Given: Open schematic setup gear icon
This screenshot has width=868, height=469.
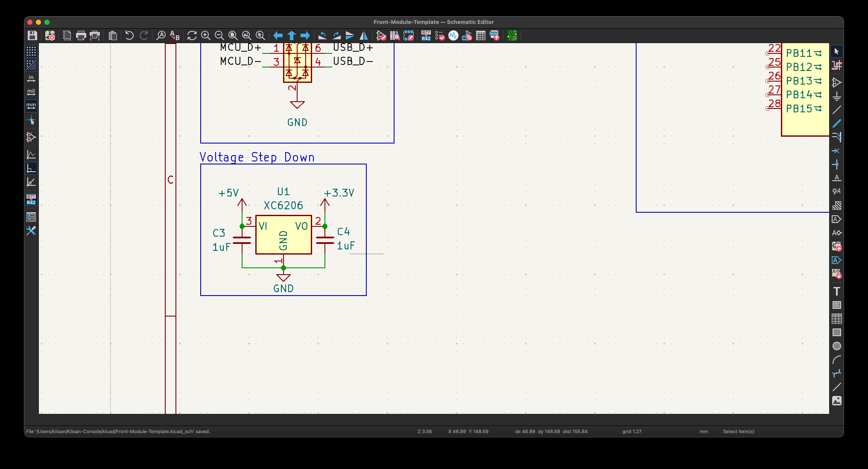Looking at the screenshot, I should tap(50, 35).
